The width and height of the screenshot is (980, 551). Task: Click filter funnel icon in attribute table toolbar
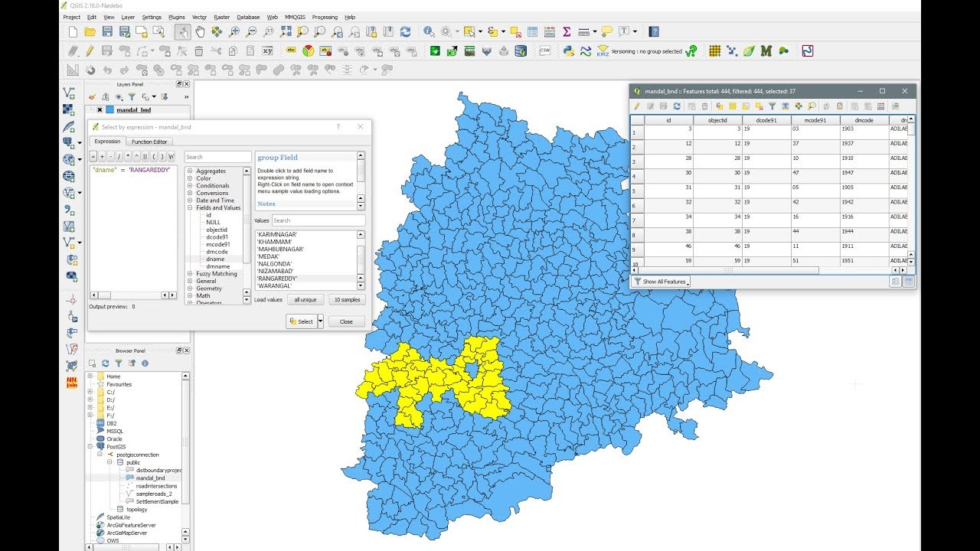[773, 106]
